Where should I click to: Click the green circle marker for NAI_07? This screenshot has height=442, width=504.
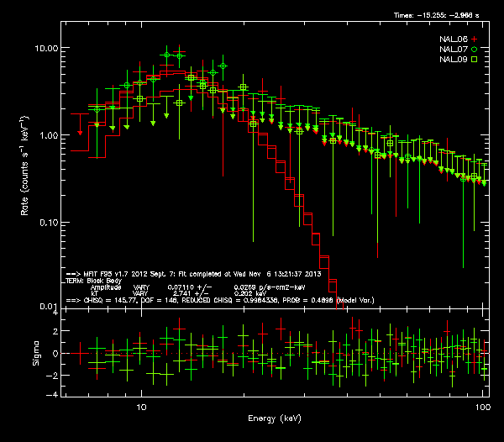click(474, 50)
